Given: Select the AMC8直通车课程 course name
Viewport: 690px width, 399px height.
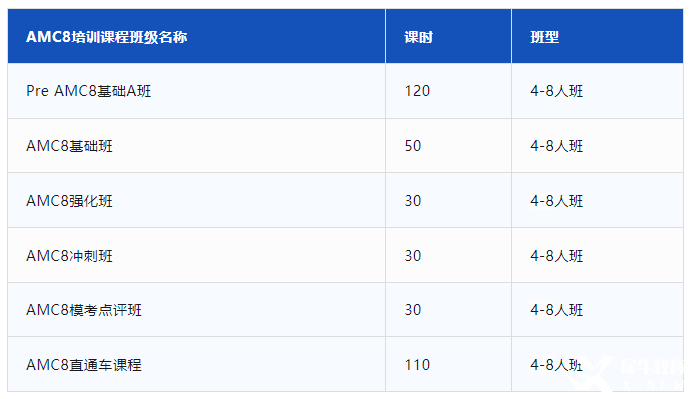Looking at the screenshot, I should tap(84, 365).
